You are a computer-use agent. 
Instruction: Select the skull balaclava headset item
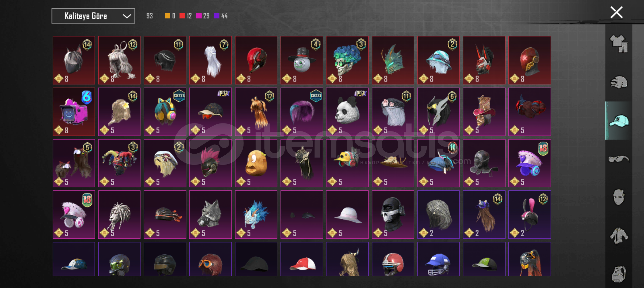point(393,215)
